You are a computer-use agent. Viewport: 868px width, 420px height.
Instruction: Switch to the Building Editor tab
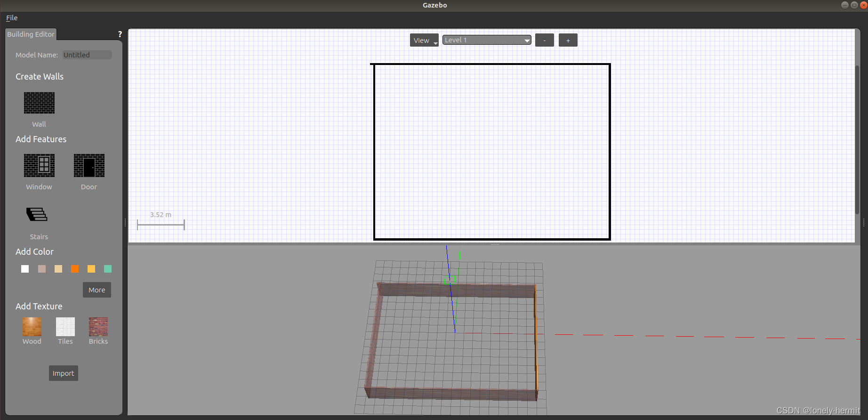coord(31,34)
